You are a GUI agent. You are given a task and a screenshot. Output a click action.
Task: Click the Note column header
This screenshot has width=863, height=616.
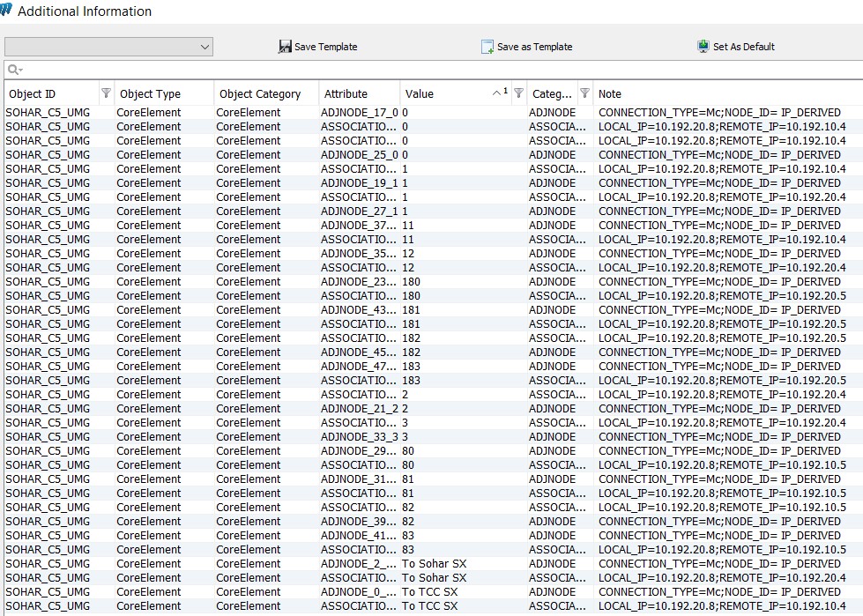[x=610, y=94]
